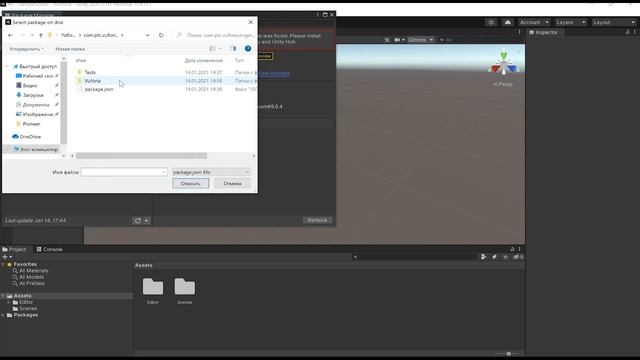The width and height of the screenshot is (640, 360).
Task: Go back using the dialog back arrow
Action: tap(10, 36)
